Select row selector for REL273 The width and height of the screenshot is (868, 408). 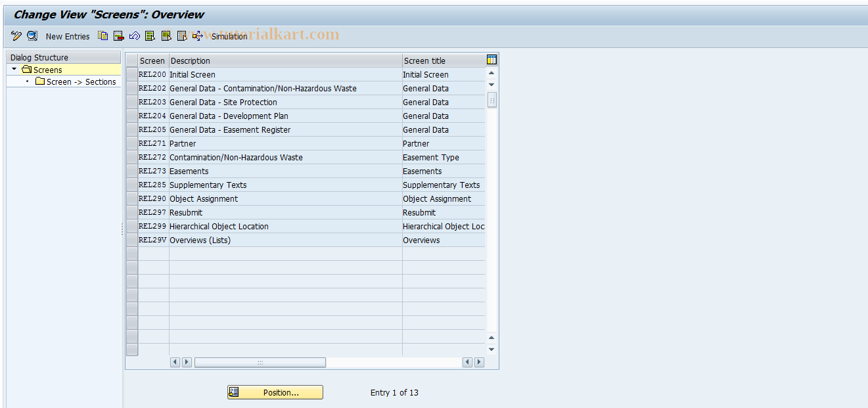[132, 171]
